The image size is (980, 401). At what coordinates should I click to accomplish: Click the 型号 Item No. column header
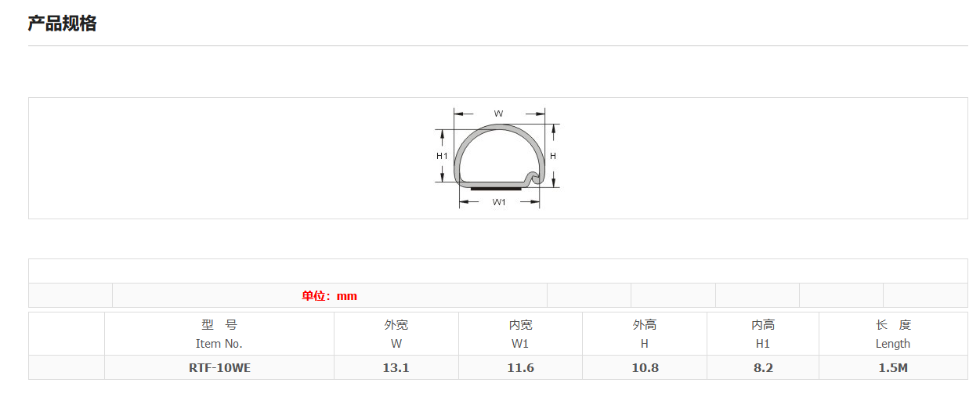tap(219, 334)
